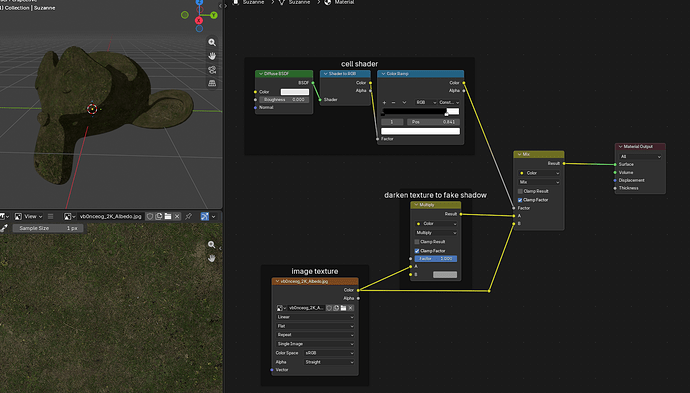Click the Color Ramp active stop index field
Screen dimensions: 690x393
392,122
